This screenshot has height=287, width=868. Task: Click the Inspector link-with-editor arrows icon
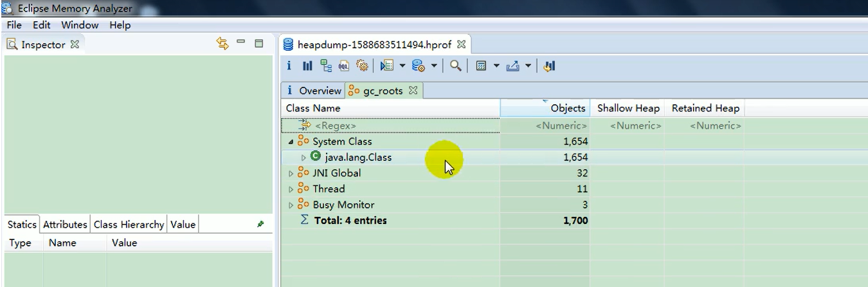tap(222, 44)
